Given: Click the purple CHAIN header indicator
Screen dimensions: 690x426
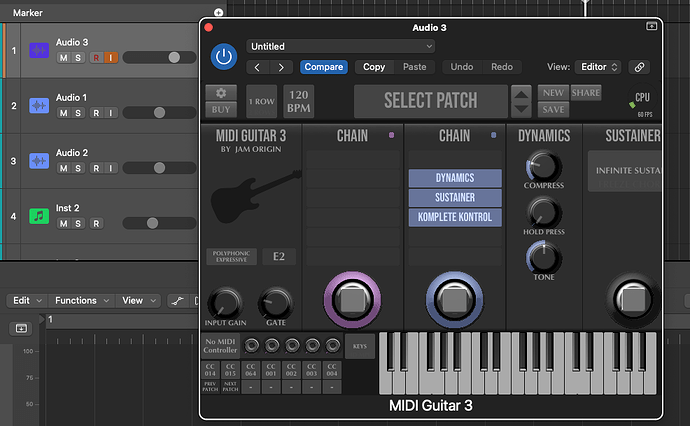Looking at the screenshot, I should click(x=391, y=135).
